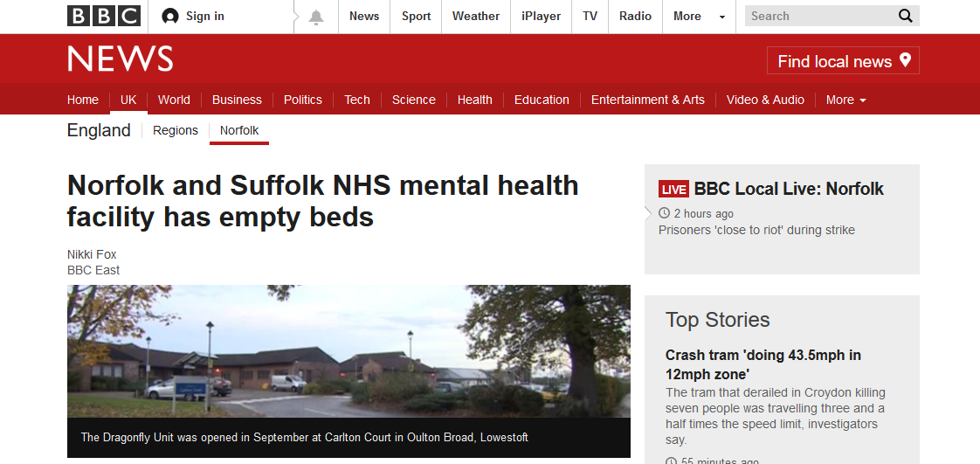Click the Dragonfly Unit article photo

[x=349, y=350]
